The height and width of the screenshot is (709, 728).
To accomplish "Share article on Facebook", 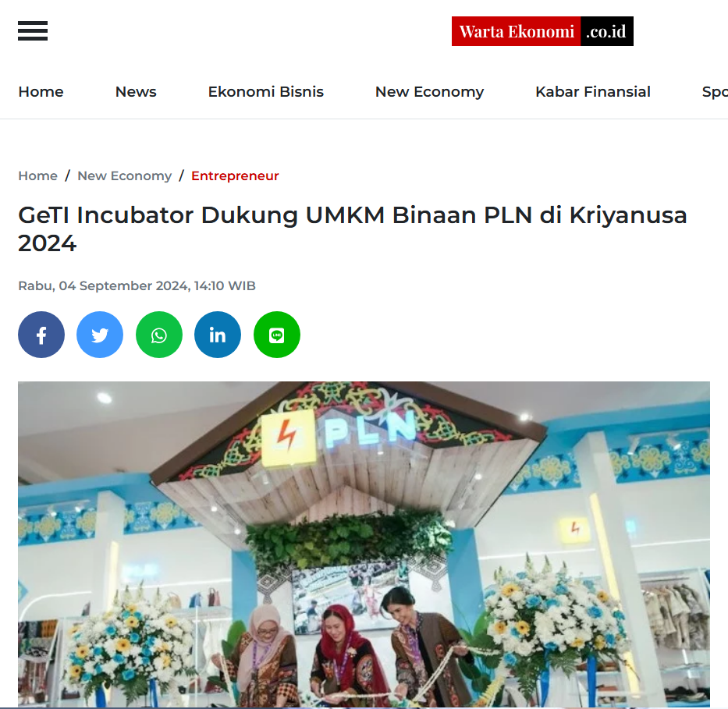I will click(x=41, y=335).
